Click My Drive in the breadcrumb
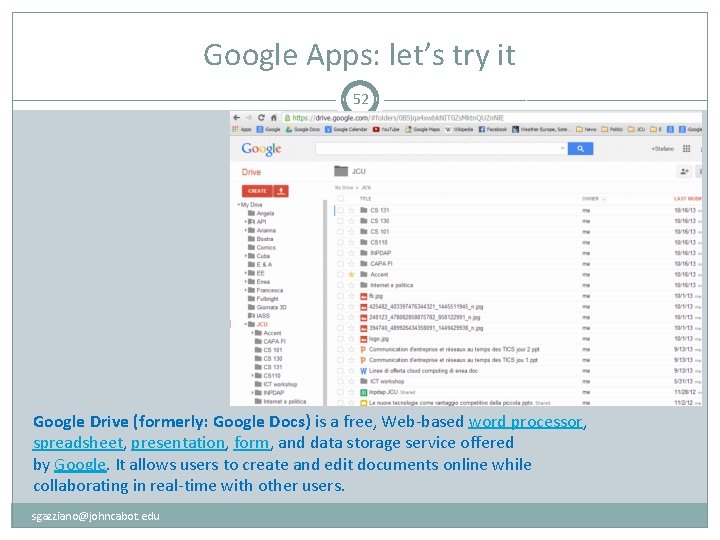The image size is (720, 540). pyautogui.click(x=344, y=187)
